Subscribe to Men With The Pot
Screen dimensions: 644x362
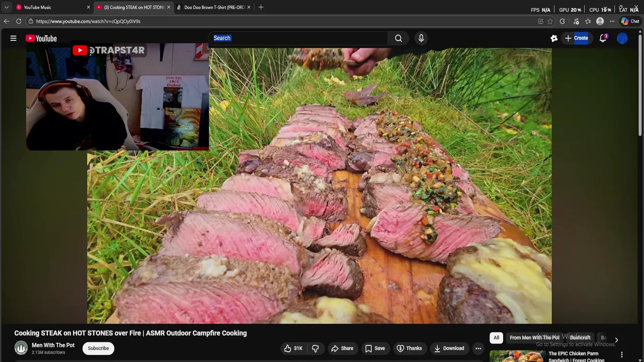point(98,348)
